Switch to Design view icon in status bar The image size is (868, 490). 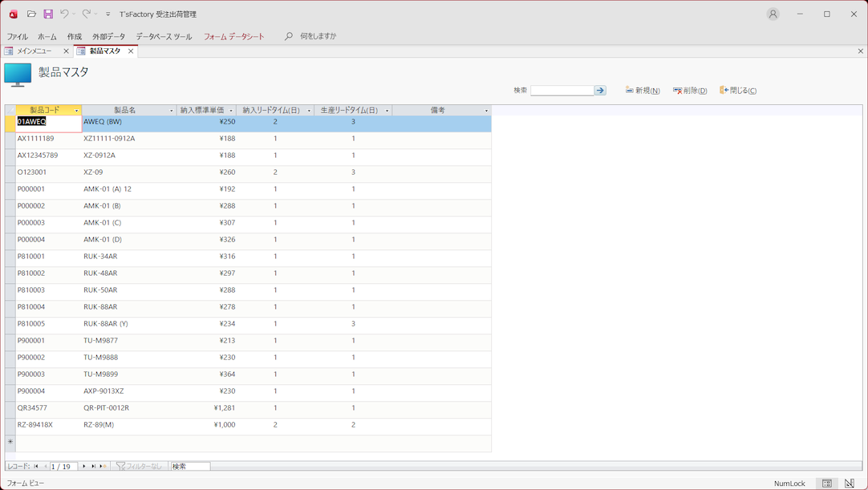pos(850,484)
